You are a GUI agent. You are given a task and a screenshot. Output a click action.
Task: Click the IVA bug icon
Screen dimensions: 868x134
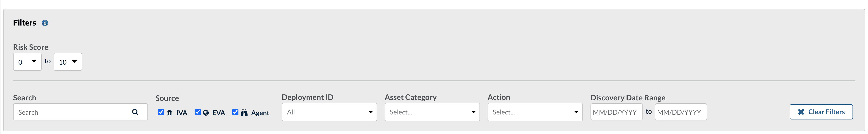tap(170, 113)
